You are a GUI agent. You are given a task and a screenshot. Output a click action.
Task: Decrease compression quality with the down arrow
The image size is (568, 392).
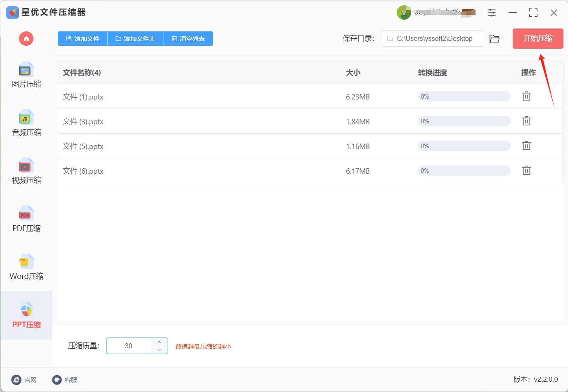[159, 350]
